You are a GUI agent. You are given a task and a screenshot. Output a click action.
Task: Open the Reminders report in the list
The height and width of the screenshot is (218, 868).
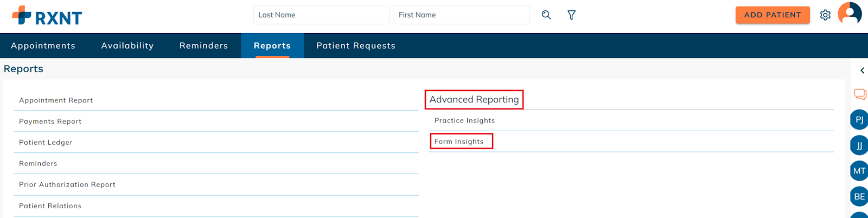[216, 164]
